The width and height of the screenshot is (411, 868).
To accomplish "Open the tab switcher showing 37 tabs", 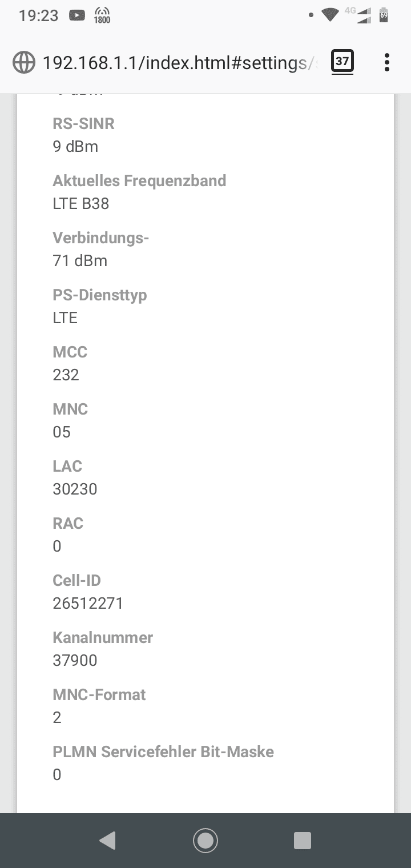I will [342, 62].
